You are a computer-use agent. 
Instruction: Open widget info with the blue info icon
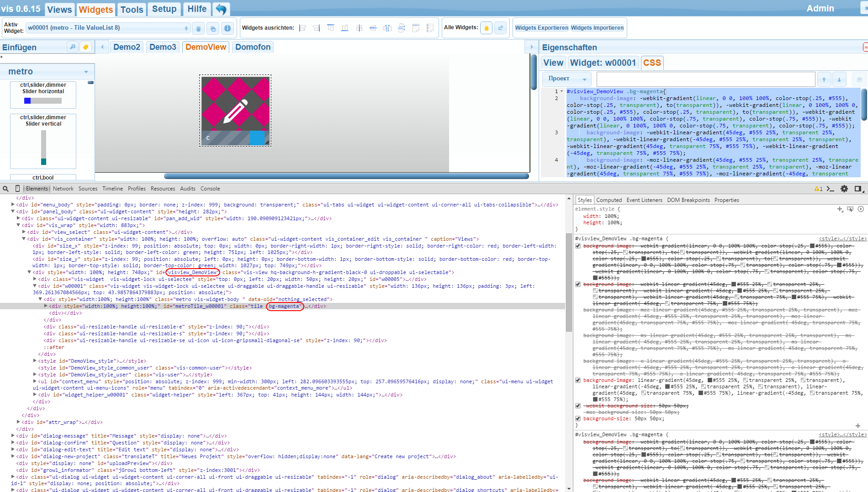coord(228,28)
